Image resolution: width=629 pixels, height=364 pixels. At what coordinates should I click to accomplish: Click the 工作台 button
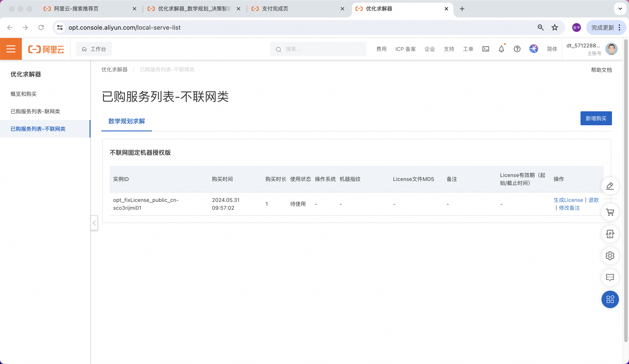click(x=94, y=49)
